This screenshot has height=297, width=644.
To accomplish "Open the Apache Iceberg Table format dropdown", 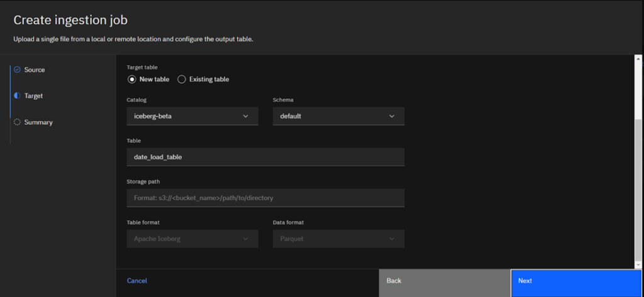I will (192, 239).
